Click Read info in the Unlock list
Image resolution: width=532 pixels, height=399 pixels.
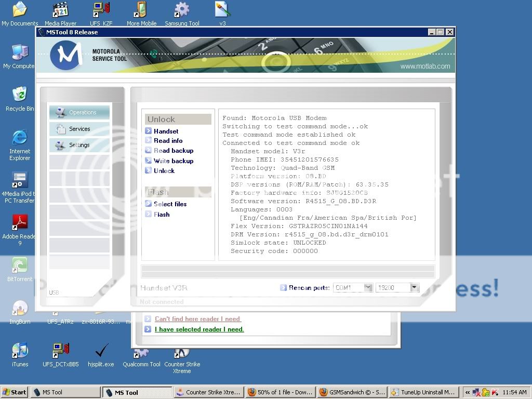click(168, 141)
